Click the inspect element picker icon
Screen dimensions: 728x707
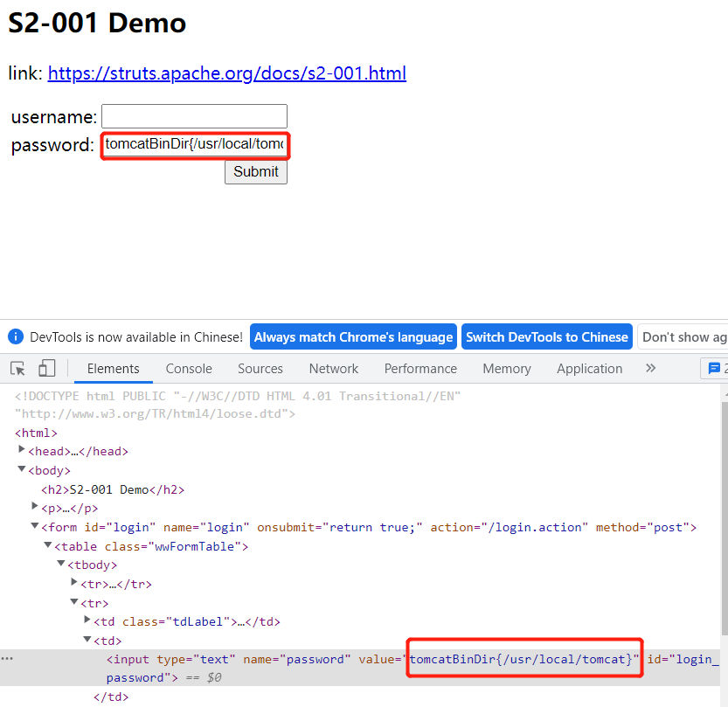17,369
